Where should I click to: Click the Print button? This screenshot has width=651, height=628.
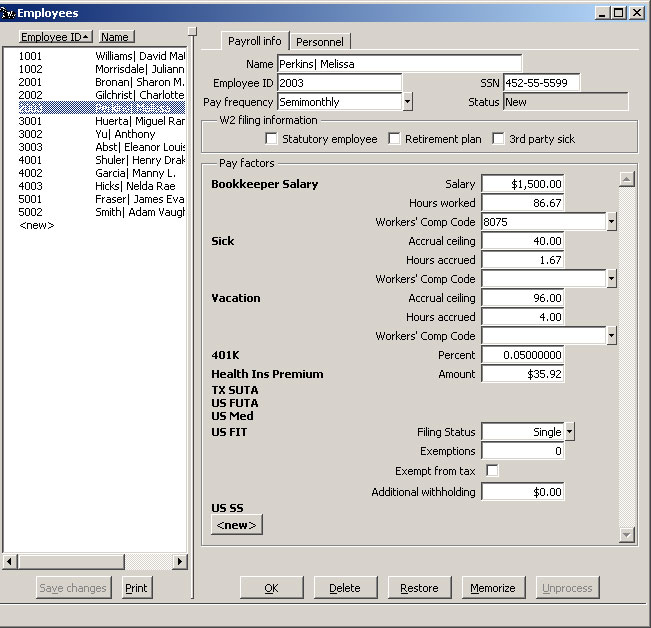click(137, 588)
